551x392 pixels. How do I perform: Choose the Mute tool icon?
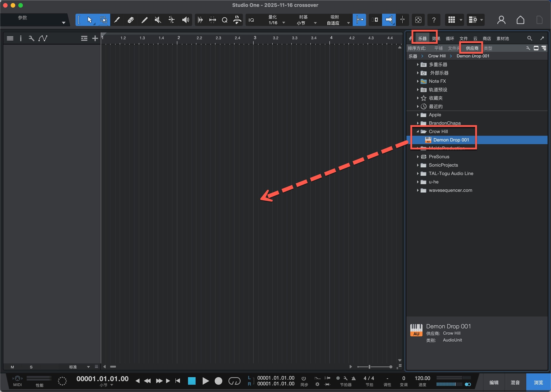(158, 20)
